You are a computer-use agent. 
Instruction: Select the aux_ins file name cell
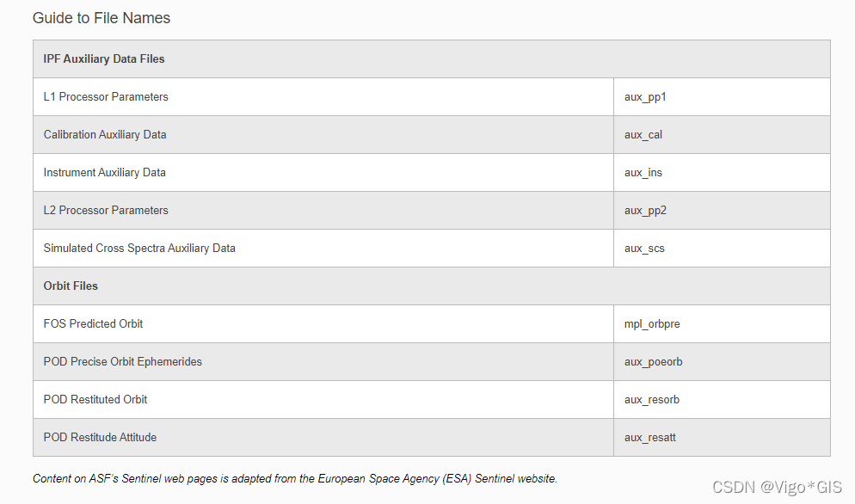pyautogui.click(x=722, y=172)
